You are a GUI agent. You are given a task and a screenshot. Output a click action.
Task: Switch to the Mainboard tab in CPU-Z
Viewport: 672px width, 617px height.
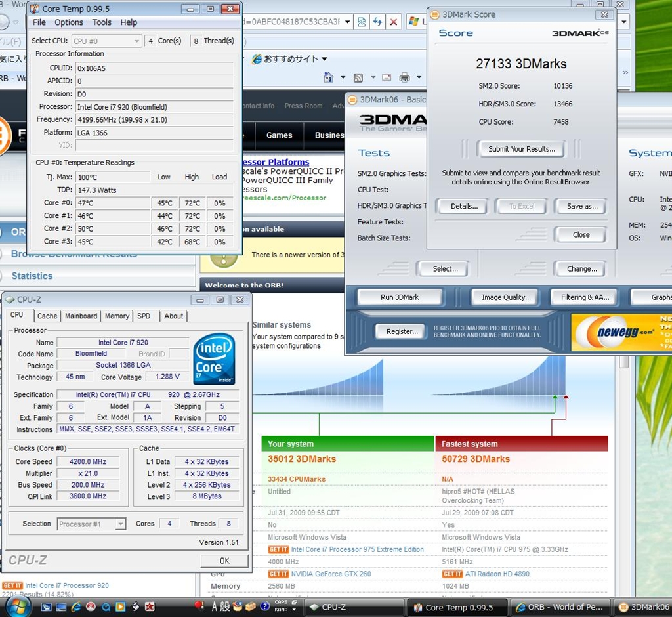click(x=81, y=316)
